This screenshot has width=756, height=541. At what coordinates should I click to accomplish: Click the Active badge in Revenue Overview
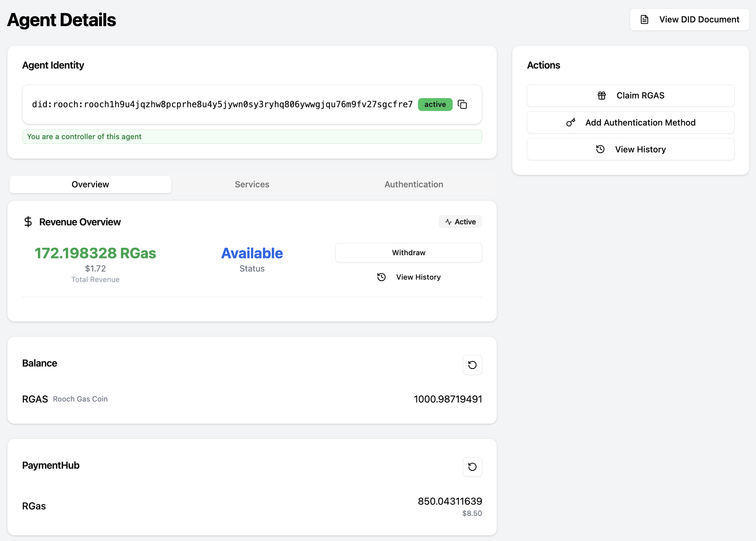460,222
